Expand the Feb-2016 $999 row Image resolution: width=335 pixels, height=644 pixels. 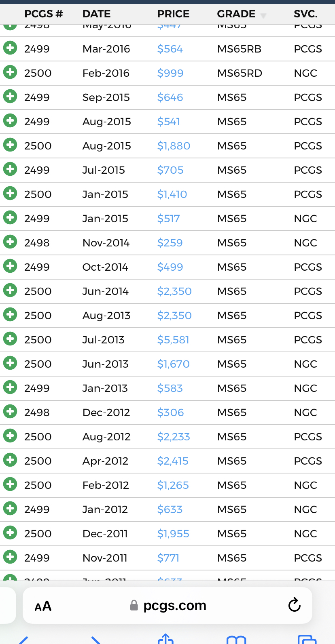[10, 72]
